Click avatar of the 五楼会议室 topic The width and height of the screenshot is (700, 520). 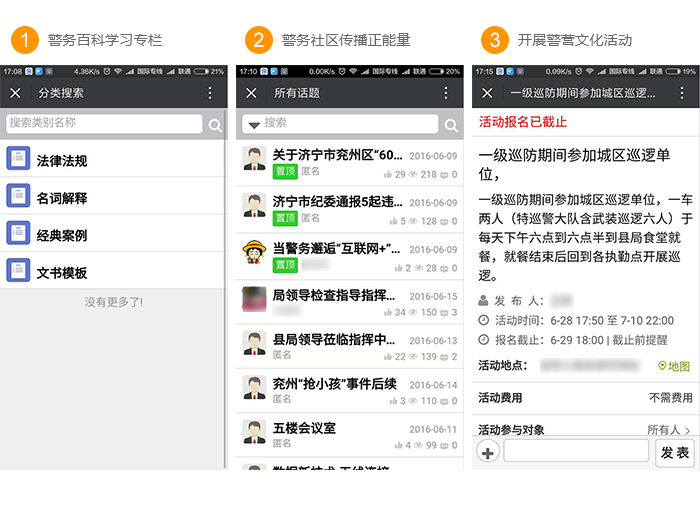click(x=254, y=431)
